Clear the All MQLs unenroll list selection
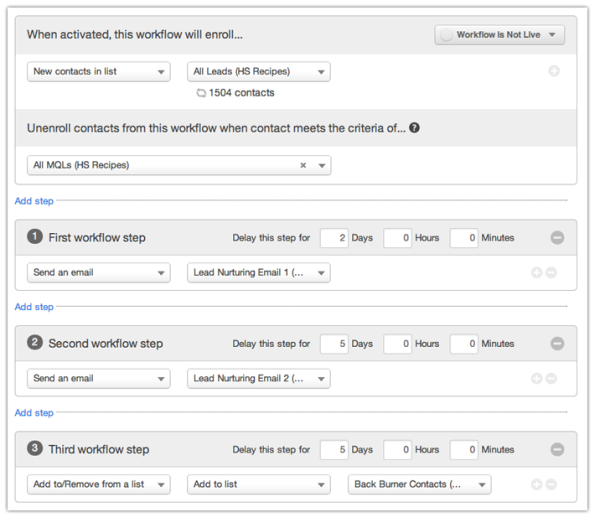The height and width of the screenshot is (523, 600). (x=303, y=165)
